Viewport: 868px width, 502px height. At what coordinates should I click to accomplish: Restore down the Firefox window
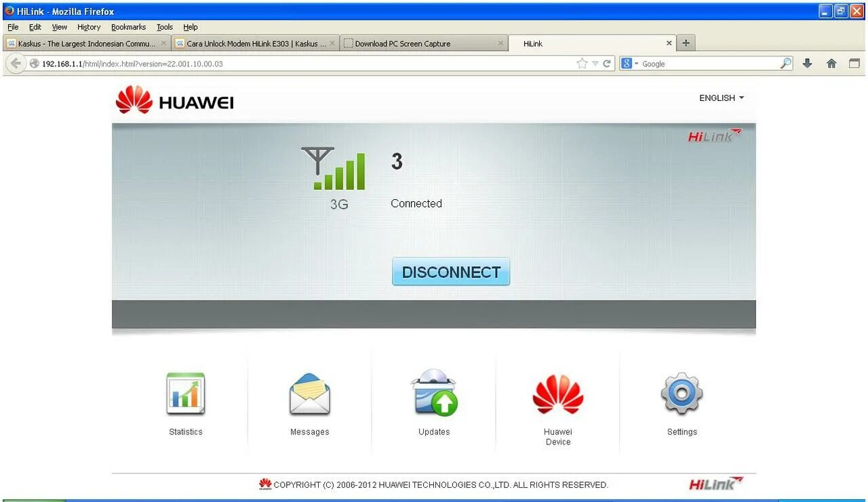click(841, 11)
